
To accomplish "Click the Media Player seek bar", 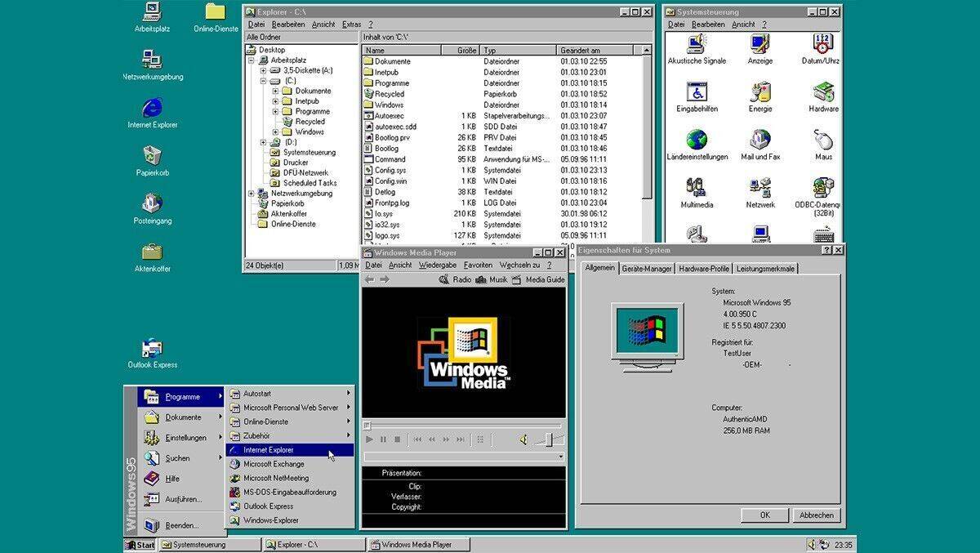I will pyautogui.click(x=463, y=426).
